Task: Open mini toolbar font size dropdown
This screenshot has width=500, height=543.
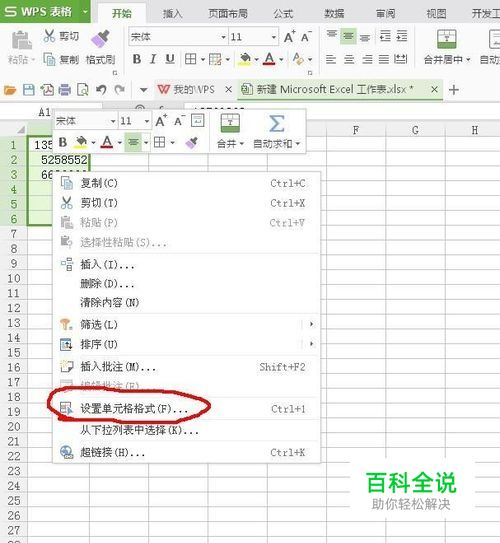Action: pos(147,121)
